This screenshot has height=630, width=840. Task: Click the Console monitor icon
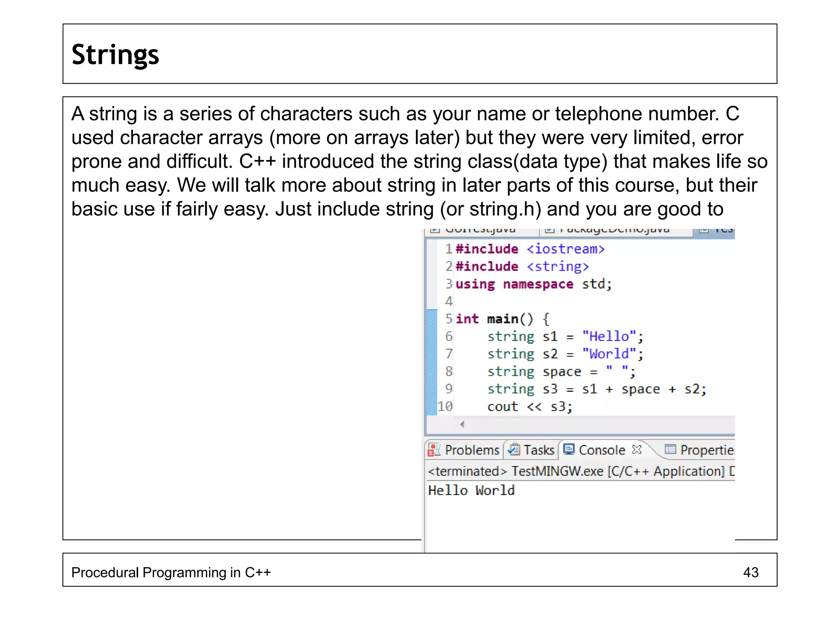(569, 450)
